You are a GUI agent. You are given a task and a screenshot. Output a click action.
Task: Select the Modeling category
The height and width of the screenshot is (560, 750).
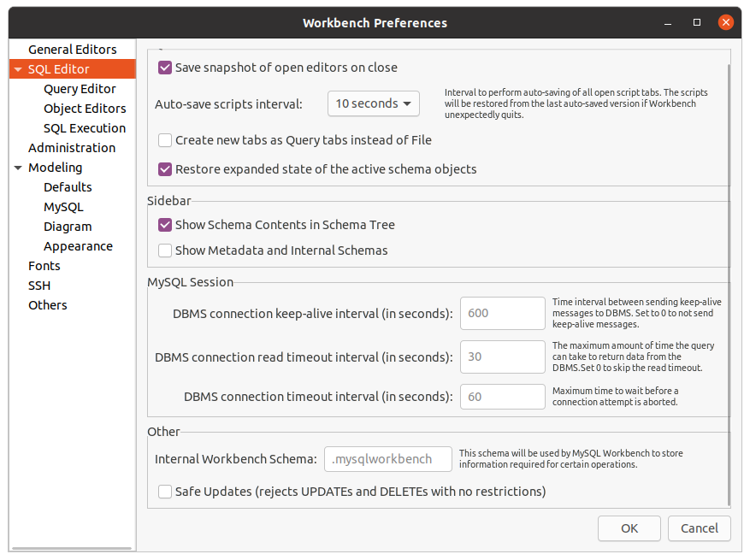pyautogui.click(x=55, y=168)
